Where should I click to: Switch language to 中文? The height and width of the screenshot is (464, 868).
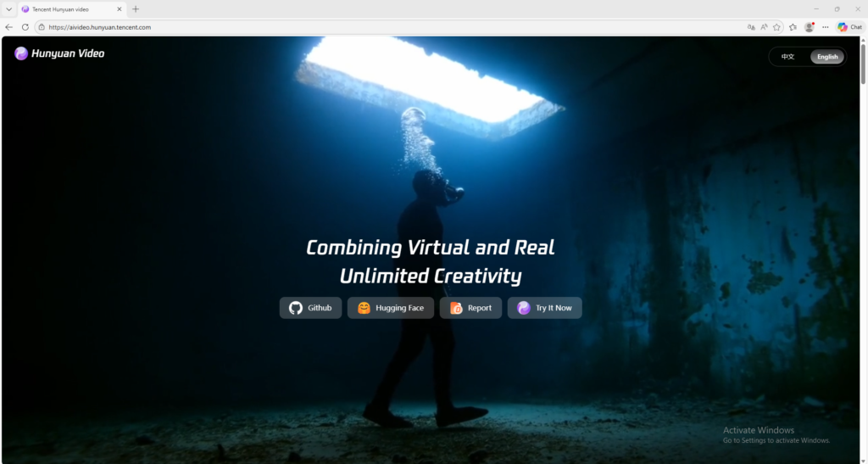(787, 57)
